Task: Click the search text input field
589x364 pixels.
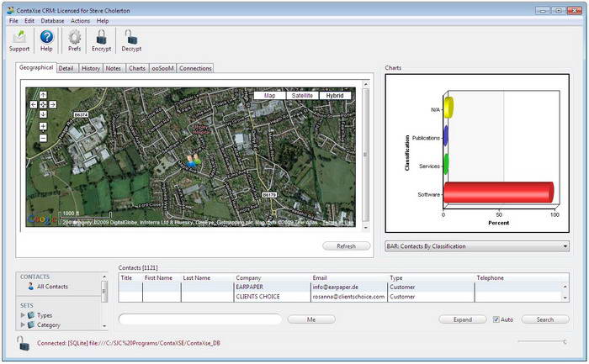Action: pyautogui.click(x=200, y=319)
